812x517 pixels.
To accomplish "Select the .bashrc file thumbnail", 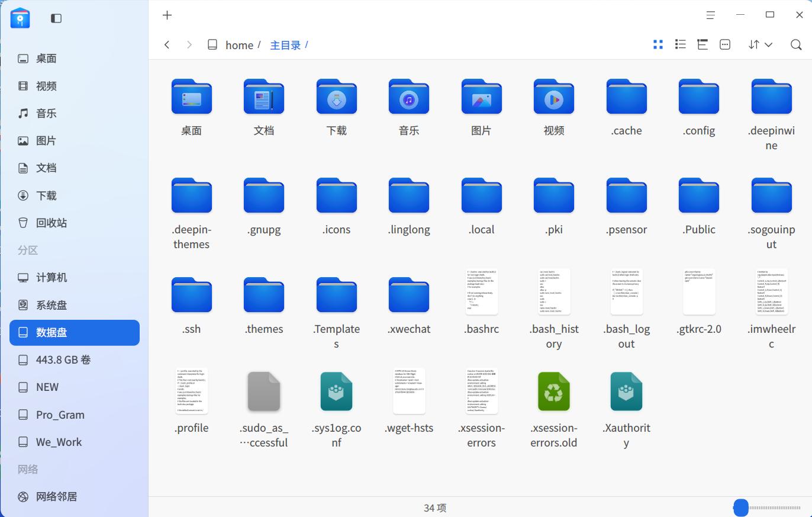I will (482, 292).
